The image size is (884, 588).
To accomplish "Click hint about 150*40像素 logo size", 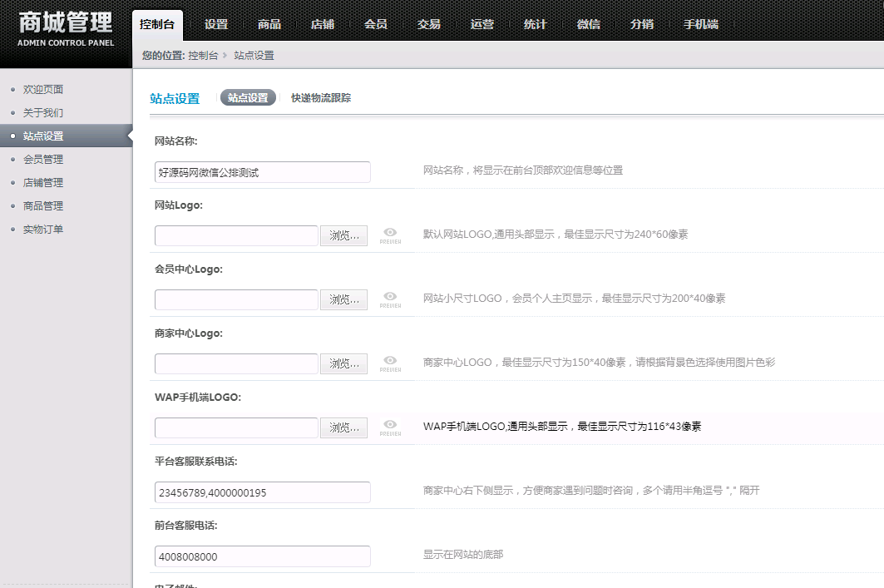I will pyautogui.click(x=599, y=363).
